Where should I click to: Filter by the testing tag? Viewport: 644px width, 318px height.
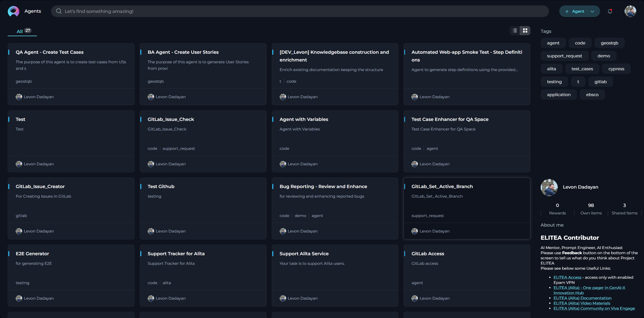click(554, 82)
